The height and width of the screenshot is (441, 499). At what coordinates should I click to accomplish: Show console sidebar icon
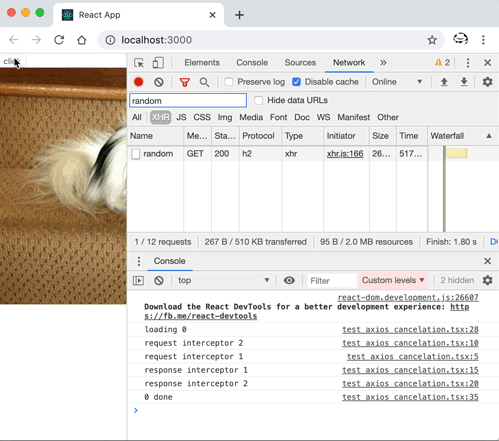click(138, 280)
